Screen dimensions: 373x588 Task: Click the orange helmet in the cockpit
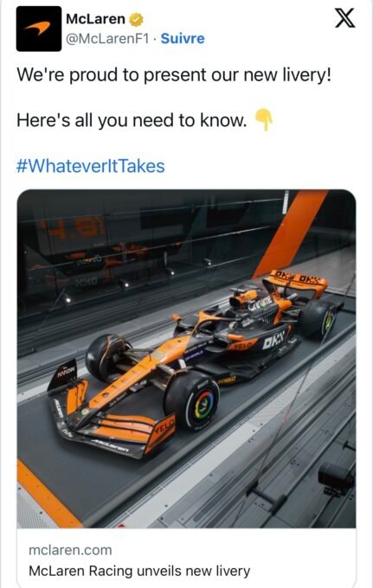point(245,297)
